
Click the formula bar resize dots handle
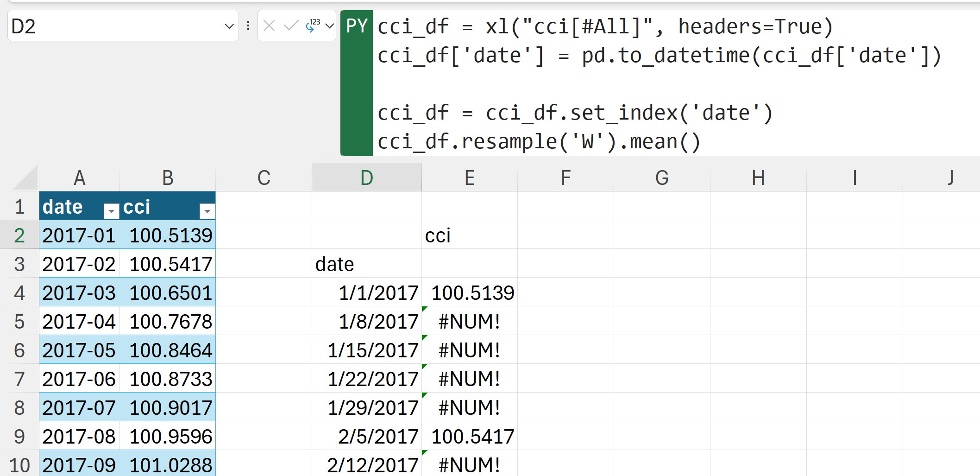tap(248, 26)
